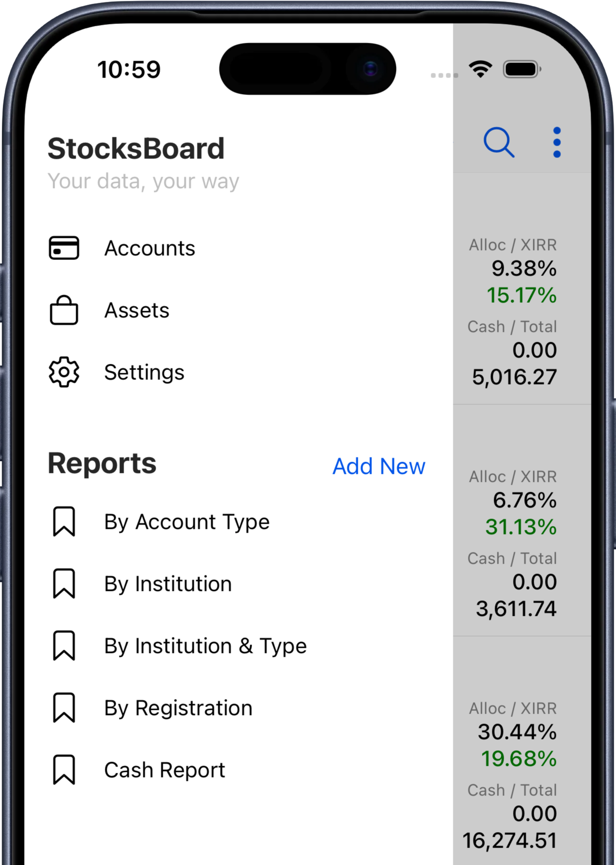Tap the StocksBoard drawer title

(x=136, y=149)
